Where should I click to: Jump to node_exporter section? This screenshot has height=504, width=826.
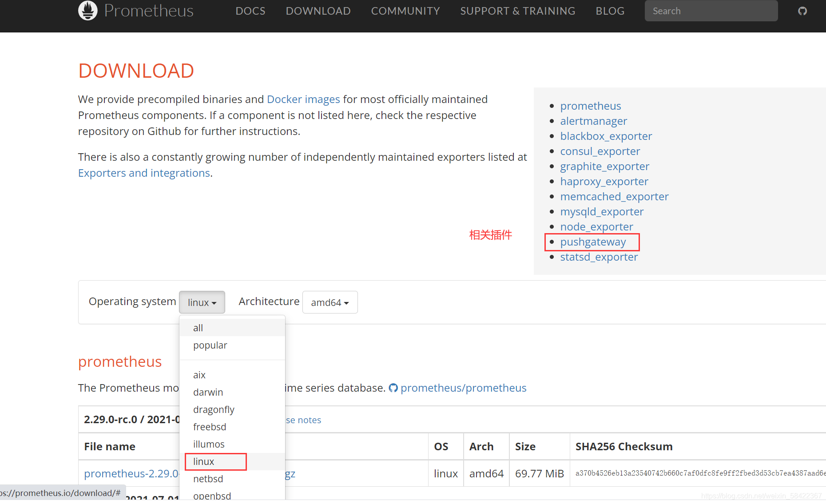[x=597, y=226]
